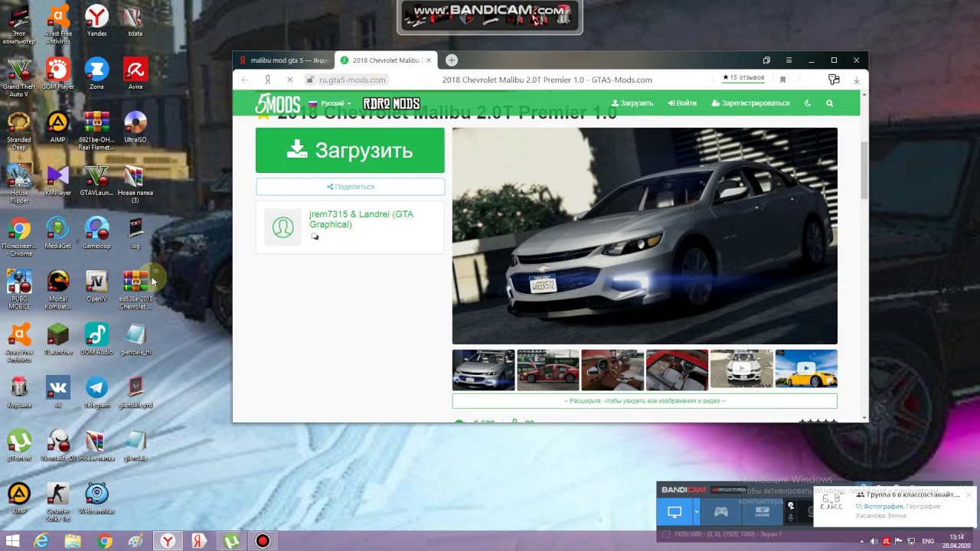Click the Войти login link
This screenshot has height=551, width=980.
click(682, 103)
